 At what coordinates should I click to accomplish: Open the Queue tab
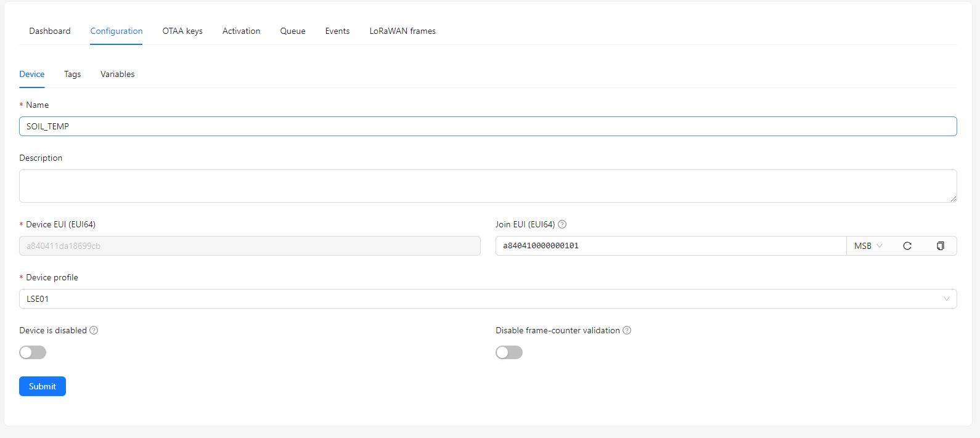tap(293, 31)
